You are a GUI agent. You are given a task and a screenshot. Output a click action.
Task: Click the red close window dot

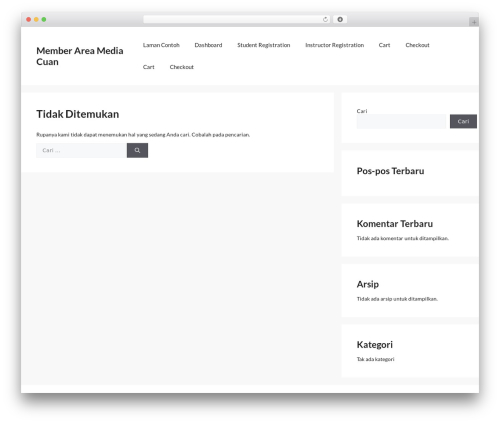pos(29,19)
